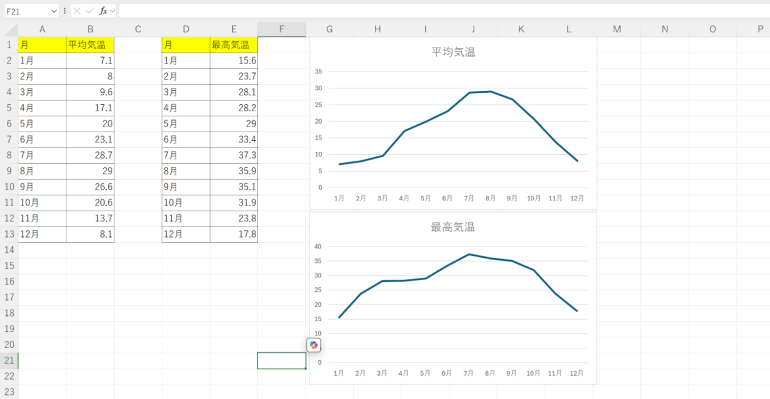
Task: Select cell with value 15.6
Action: 234,61
